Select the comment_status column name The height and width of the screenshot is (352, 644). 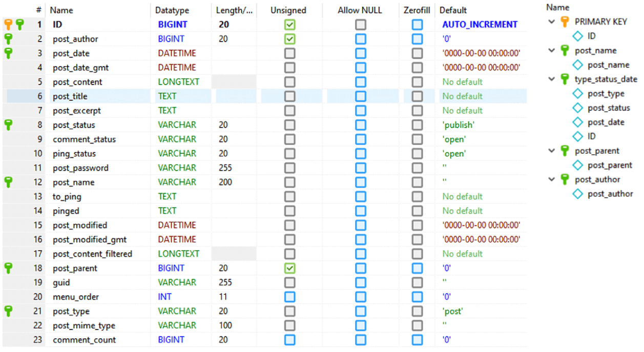[85, 139]
